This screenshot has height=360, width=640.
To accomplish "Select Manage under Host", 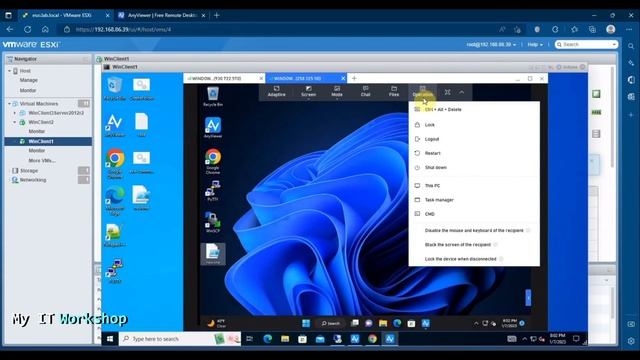I will (x=29, y=80).
